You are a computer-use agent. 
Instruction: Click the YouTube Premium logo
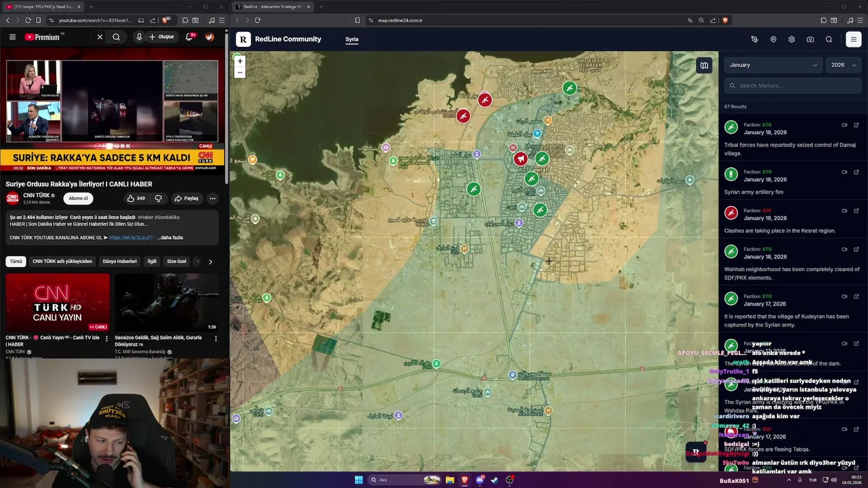click(43, 37)
